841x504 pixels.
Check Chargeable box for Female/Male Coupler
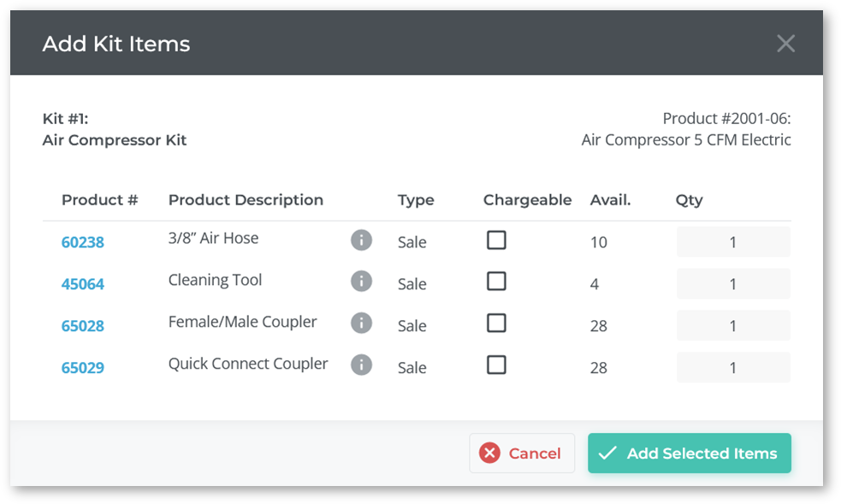496,323
